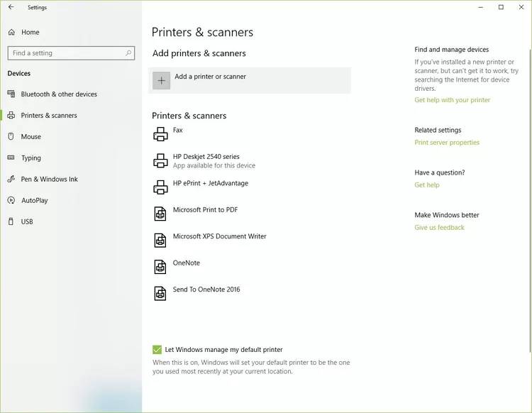
Task: Open the Home settings page
Action: tap(31, 32)
